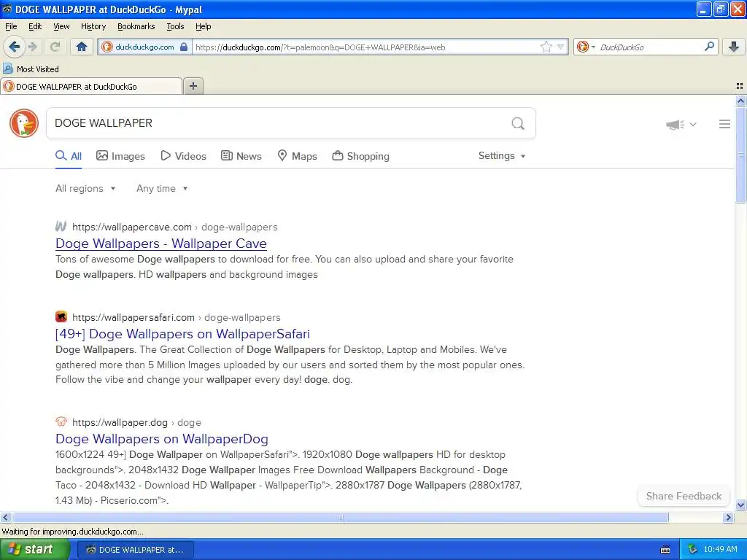747x560 pixels.
Task: Open the View menu
Action: click(x=61, y=26)
